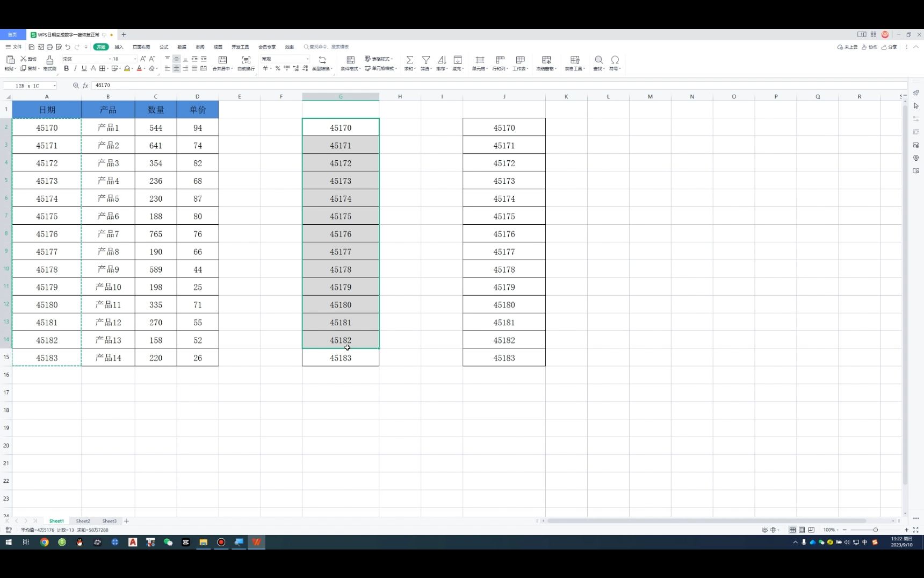This screenshot has width=924, height=578.
Task: Increase font size with A+ icon
Action: pyautogui.click(x=143, y=59)
